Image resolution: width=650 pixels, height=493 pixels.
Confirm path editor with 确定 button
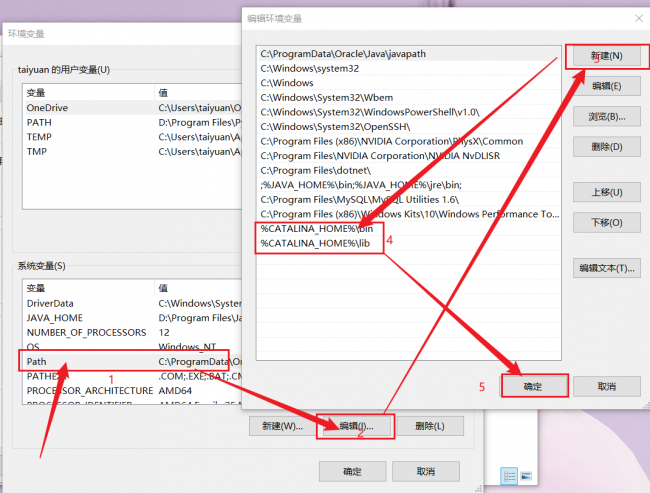pyautogui.click(x=534, y=386)
